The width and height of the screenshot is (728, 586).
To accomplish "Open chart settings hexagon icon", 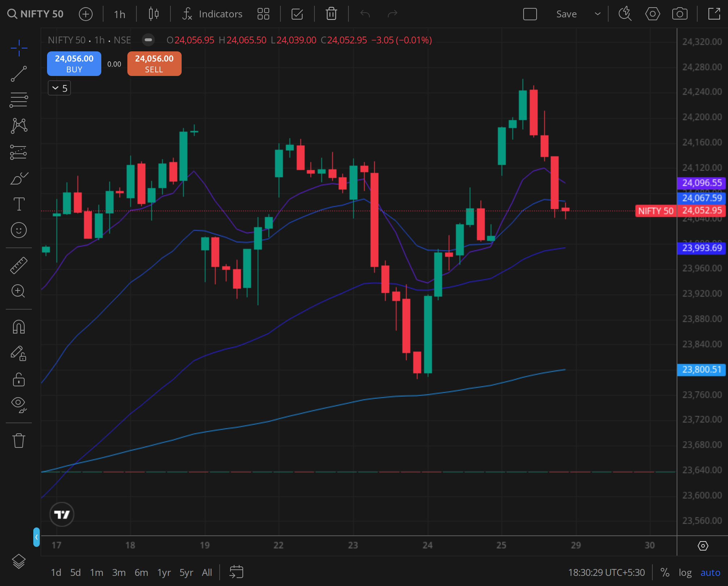I will pos(652,14).
